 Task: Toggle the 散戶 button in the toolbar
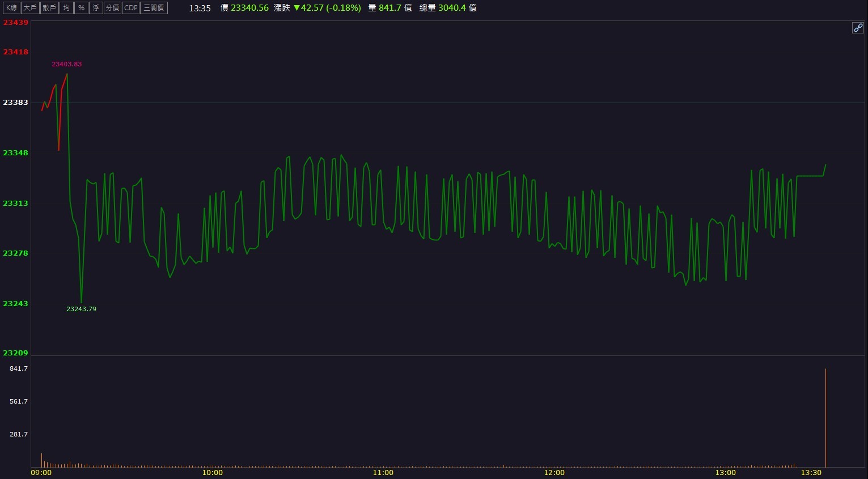coord(49,8)
